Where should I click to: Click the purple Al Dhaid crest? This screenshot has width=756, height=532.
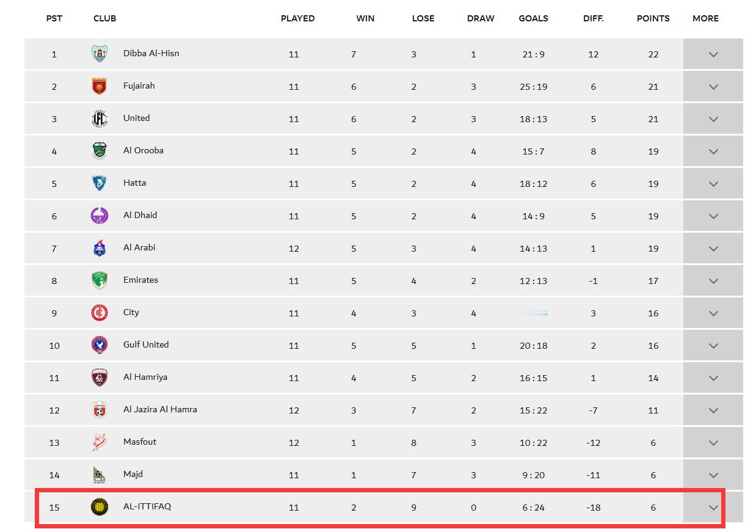pos(99,216)
